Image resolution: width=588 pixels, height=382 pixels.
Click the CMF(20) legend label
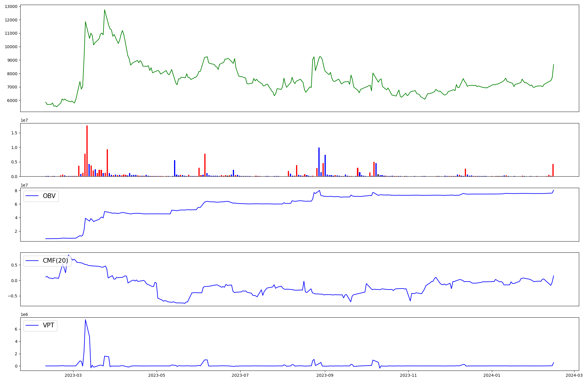56,261
